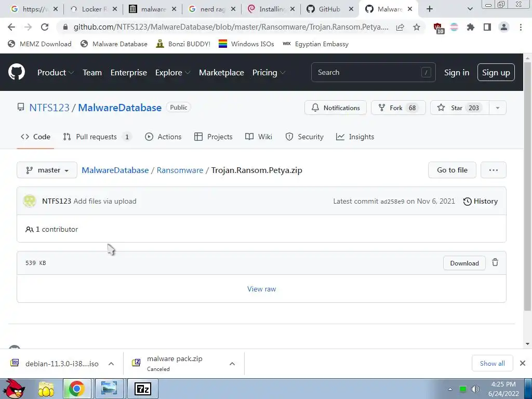Fork the repository with Fork button

pos(398,108)
